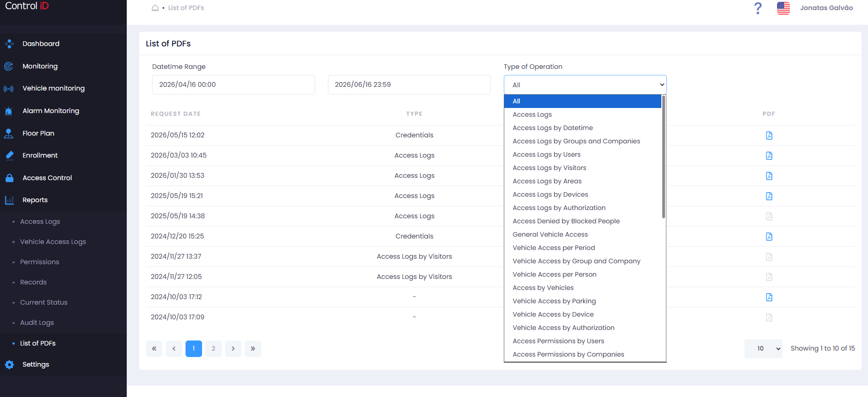Viewport: 868px width, 397px height.
Task: Download PDF for the 2024/10/03 17:12 row
Action: (769, 297)
